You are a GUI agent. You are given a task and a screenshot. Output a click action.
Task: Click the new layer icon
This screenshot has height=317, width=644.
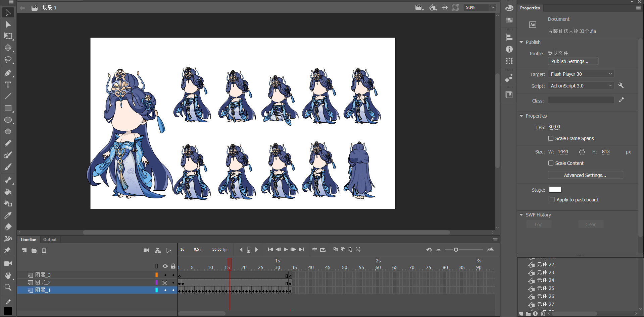point(24,250)
